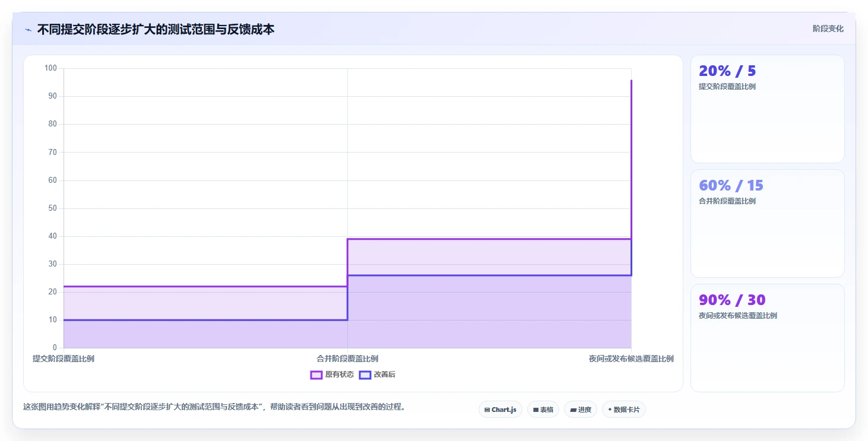Click the 夜间或发布候选覆盖比例 x-axis label
This screenshot has height=441, width=868.
click(631, 358)
